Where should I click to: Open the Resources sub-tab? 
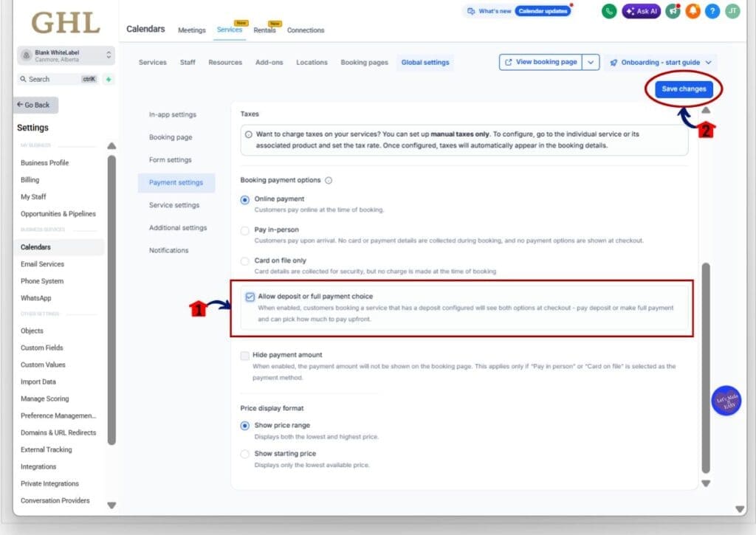[x=225, y=63]
